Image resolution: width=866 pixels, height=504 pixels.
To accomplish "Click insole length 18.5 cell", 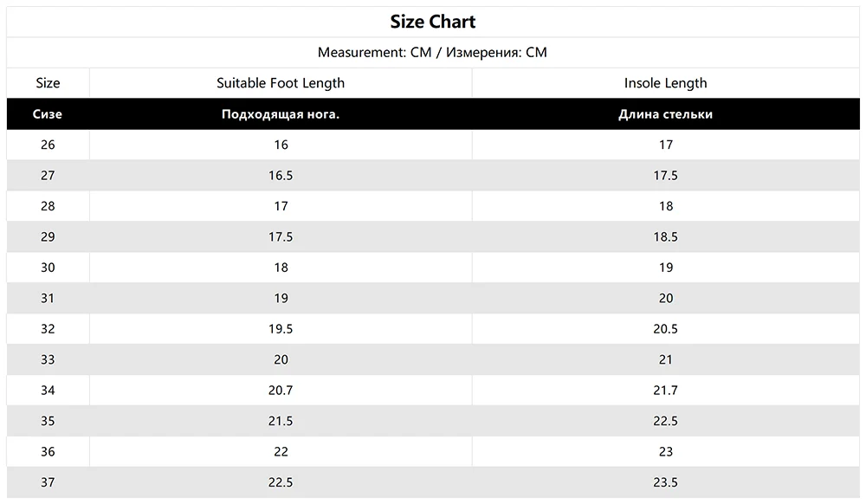I will [665, 236].
